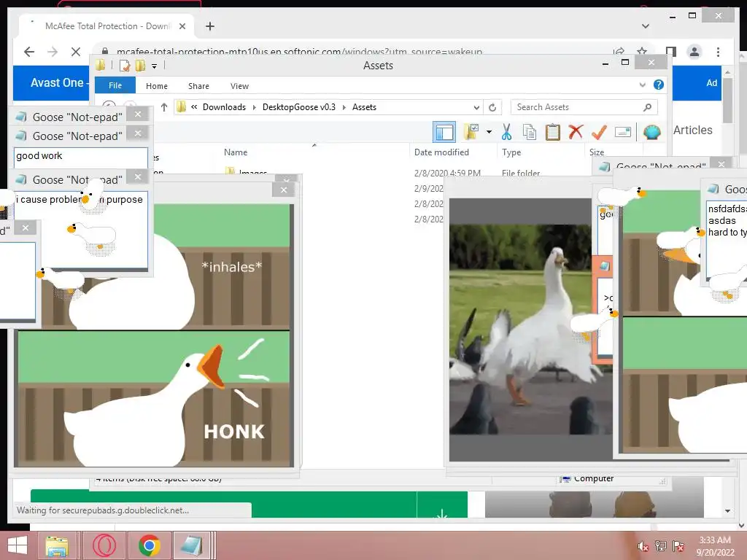747x560 pixels.
Task: Open the Explorer help question mark icon
Action: [659, 85]
